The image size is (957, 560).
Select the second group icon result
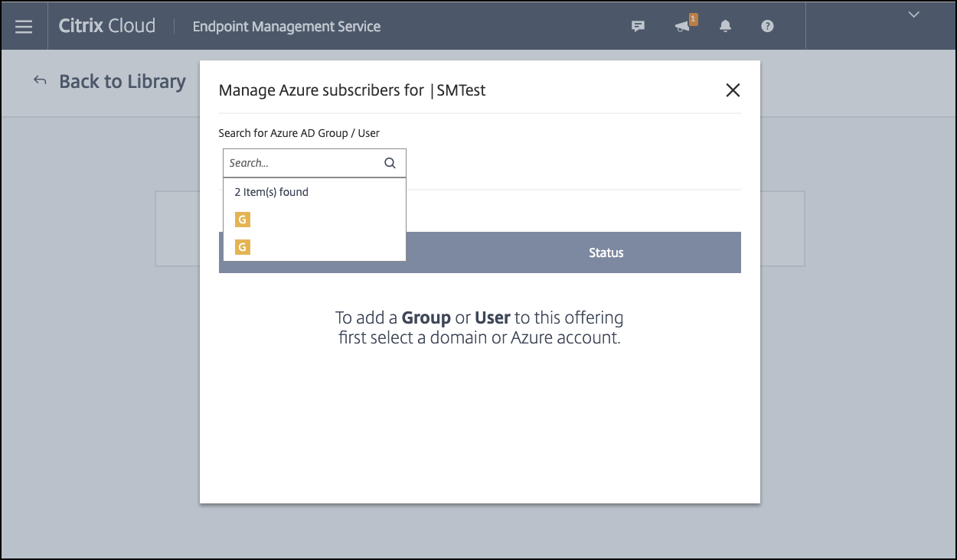(x=243, y=246)
